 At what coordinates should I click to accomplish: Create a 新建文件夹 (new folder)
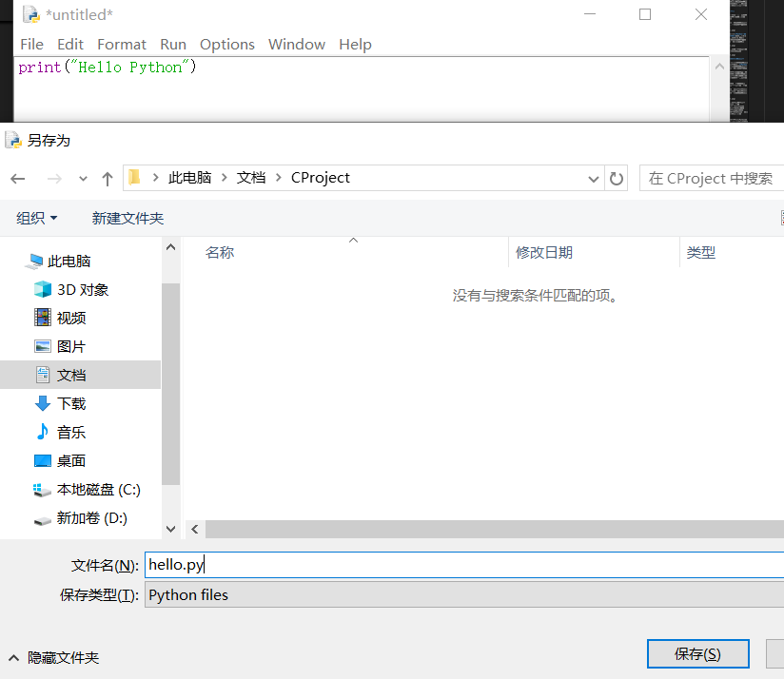click(127, 218)
